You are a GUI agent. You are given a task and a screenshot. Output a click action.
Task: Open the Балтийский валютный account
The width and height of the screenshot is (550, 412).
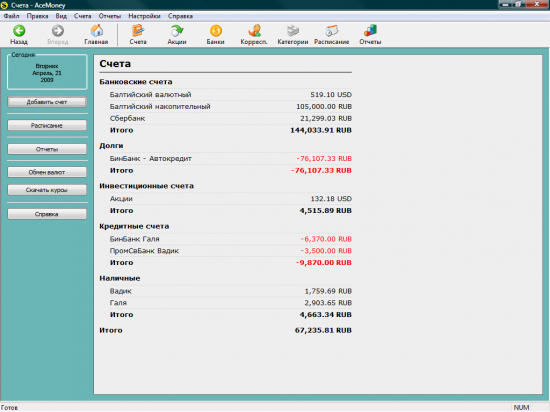coord(150,95)
